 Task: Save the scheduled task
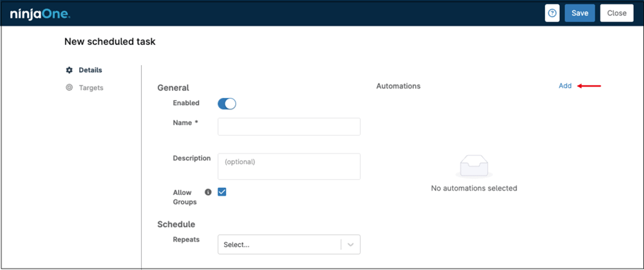click(580, 13)
